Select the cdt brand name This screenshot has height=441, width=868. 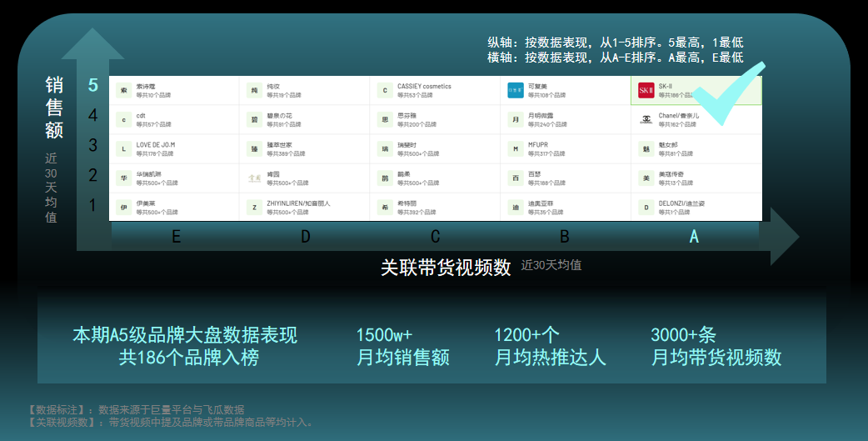pyautogui.click(x=141, y=116)
